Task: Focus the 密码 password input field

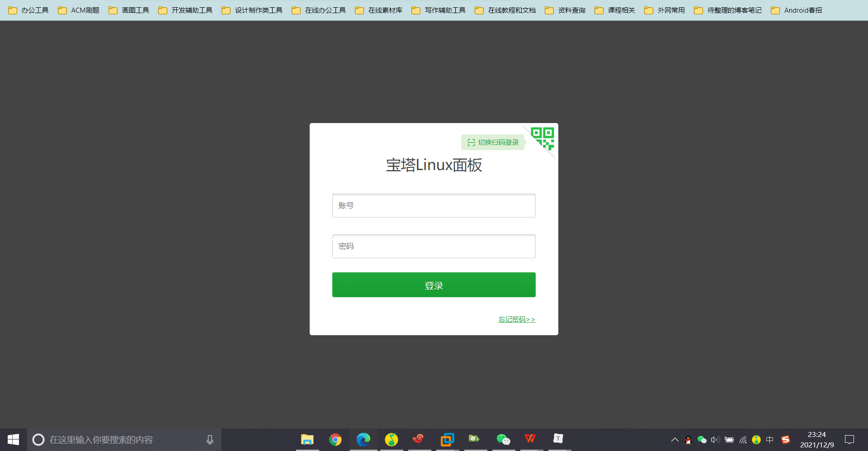Action: click(434, 246)
